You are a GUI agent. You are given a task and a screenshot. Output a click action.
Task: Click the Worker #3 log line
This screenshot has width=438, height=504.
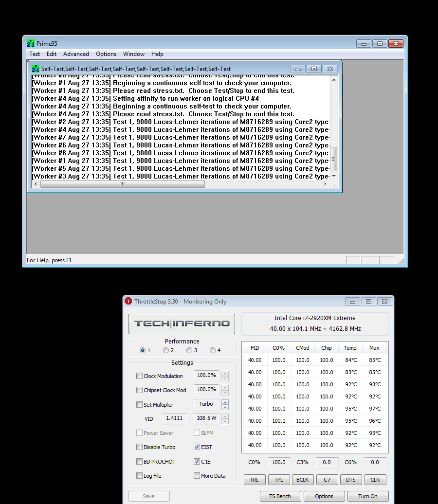(x=181, y=176)
